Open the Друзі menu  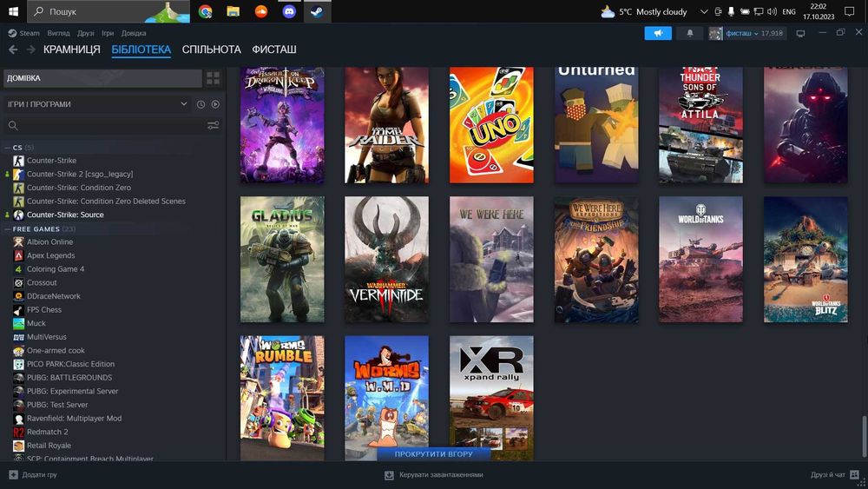(86, 33)
